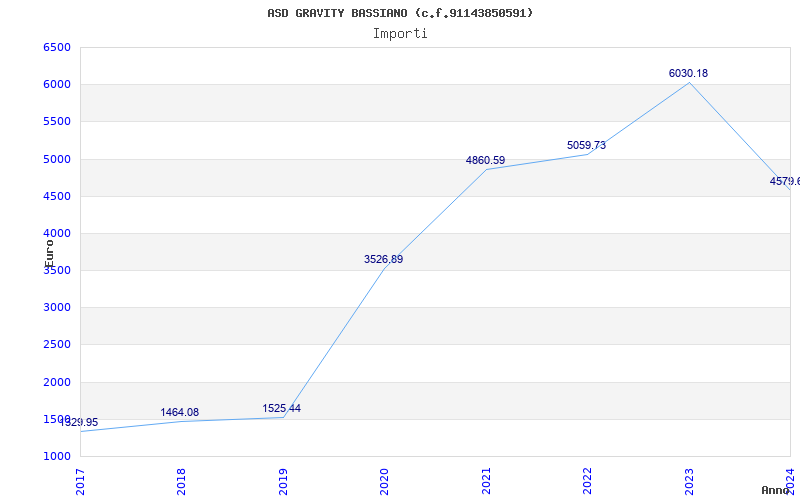This screenshot has width=800, height=500.
Task: Click the y-axis value 6000
Action: [57, 85]
